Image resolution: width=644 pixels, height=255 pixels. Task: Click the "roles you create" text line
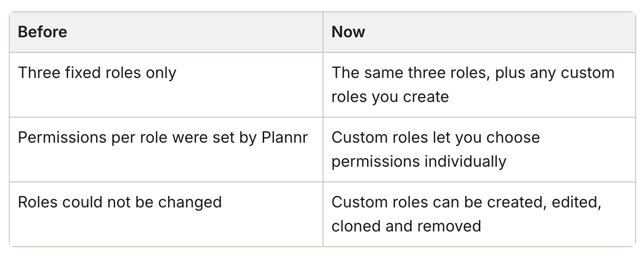click(390, 97)
